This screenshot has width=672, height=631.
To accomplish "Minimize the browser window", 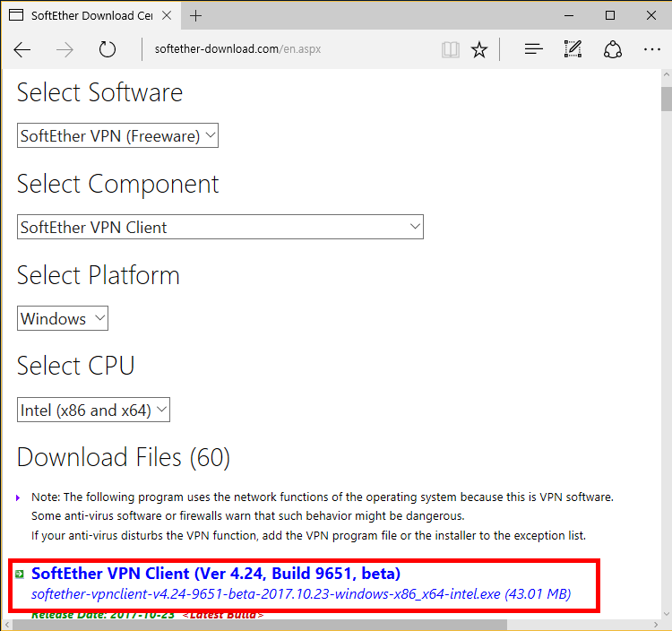I will tap(569, 16).
